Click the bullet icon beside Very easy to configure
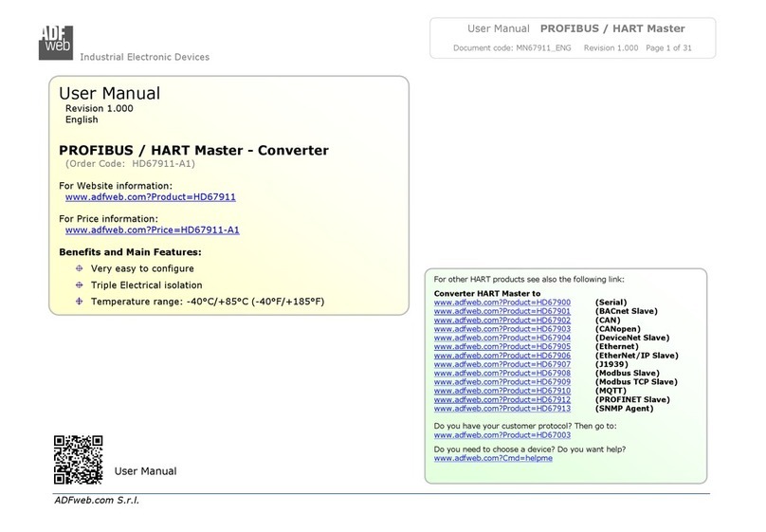The width and height of the screenshot is (766, 532). point(79,268)
